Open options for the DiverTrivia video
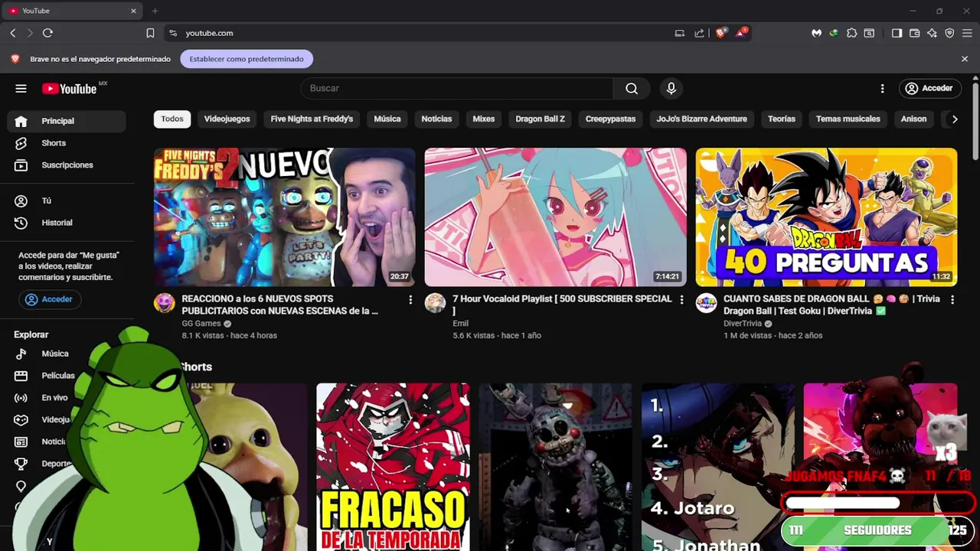The height and width of the screenshot is (551, 980). (952, 300)
